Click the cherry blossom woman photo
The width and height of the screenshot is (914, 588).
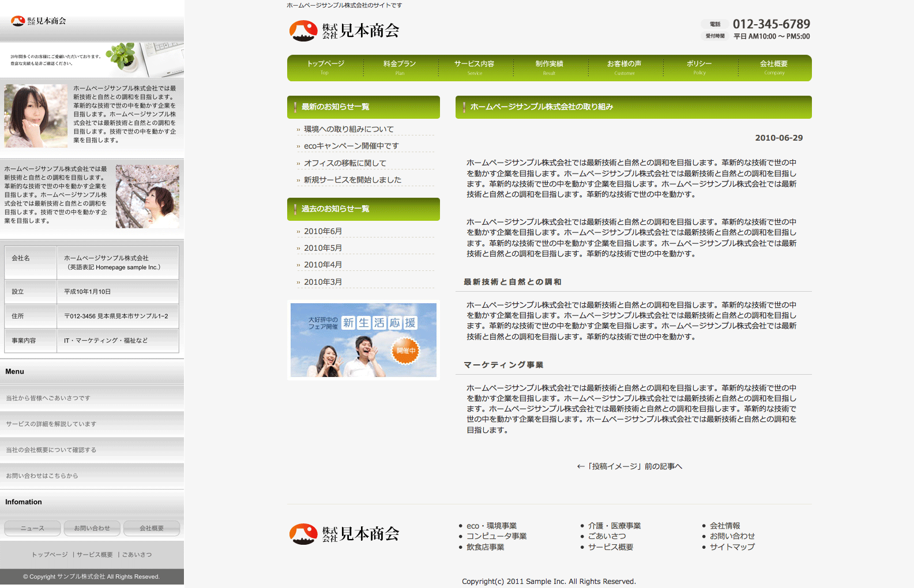147,197
